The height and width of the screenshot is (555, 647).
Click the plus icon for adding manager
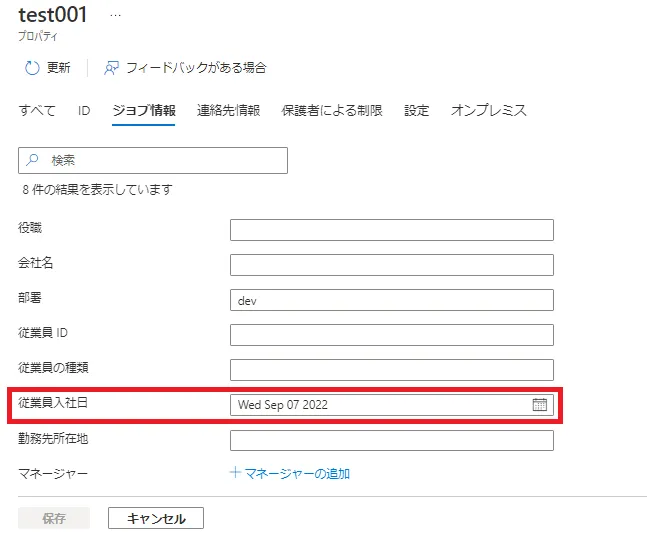click(235, 473)
